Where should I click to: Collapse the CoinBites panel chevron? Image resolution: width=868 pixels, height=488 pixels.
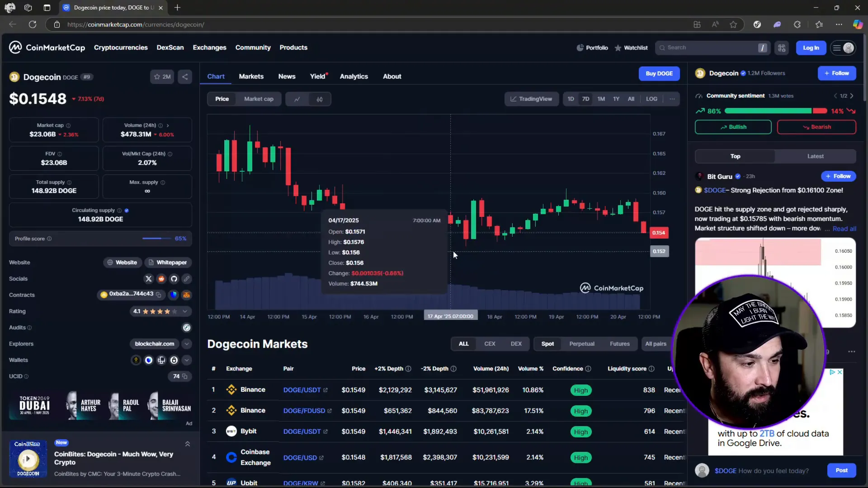188,444
